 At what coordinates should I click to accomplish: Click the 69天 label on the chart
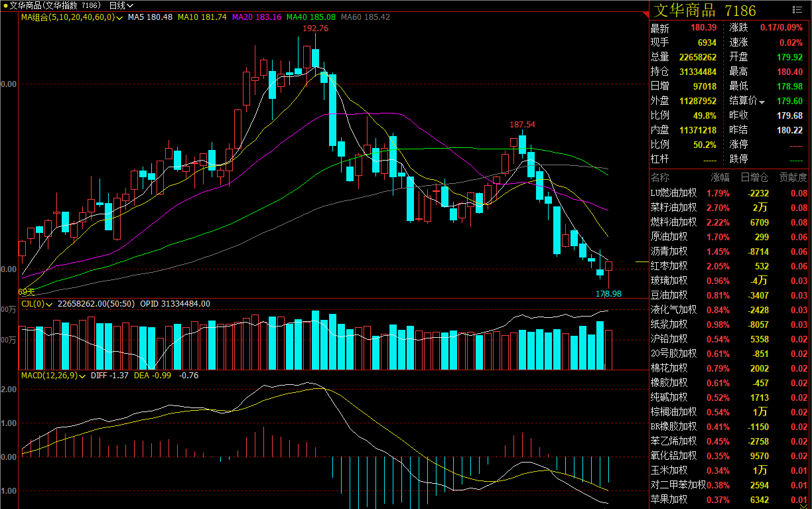click(x=27, y=292)
